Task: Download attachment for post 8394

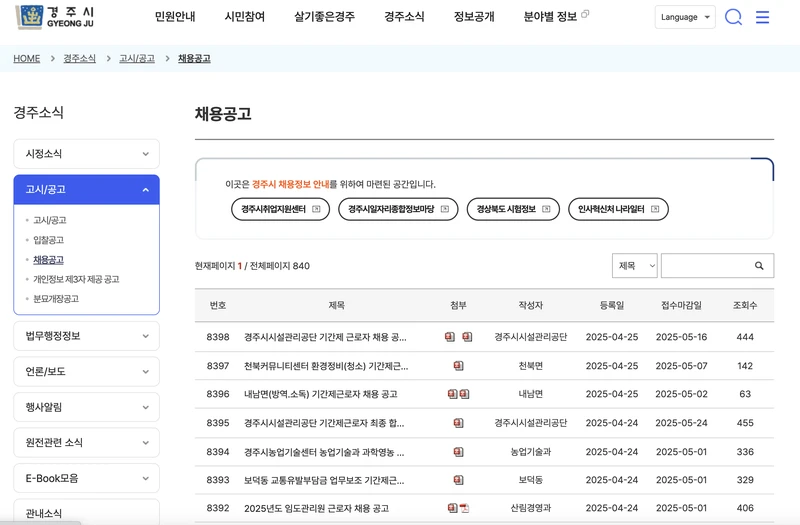Action: click(x=458, y=452)
